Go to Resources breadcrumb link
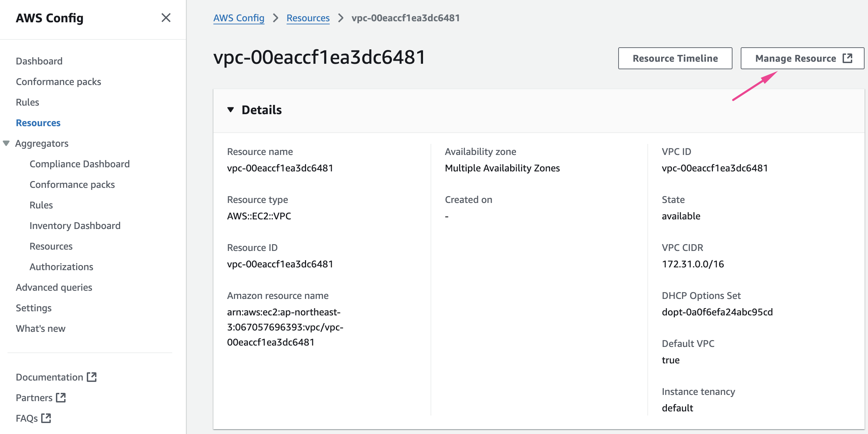 308,18
